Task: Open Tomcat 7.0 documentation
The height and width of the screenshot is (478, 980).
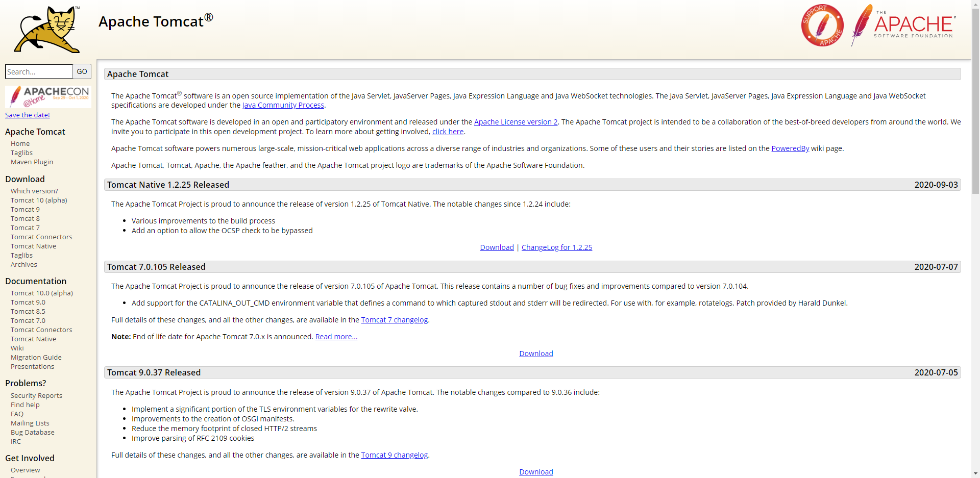Action: click(28, 321)
